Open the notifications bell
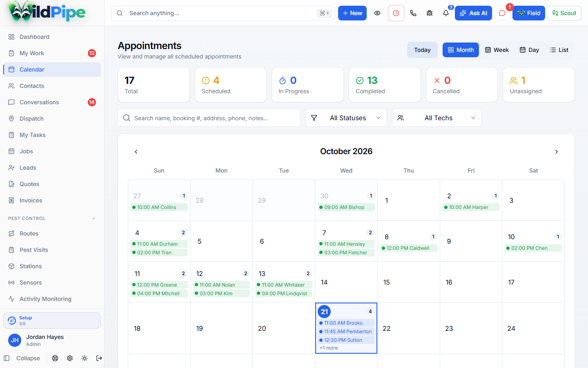 click(x=446, y=13)
